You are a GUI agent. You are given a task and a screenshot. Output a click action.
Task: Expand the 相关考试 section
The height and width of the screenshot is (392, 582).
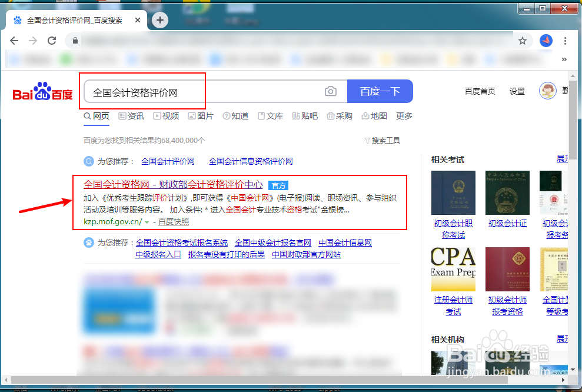coord(562,160)
